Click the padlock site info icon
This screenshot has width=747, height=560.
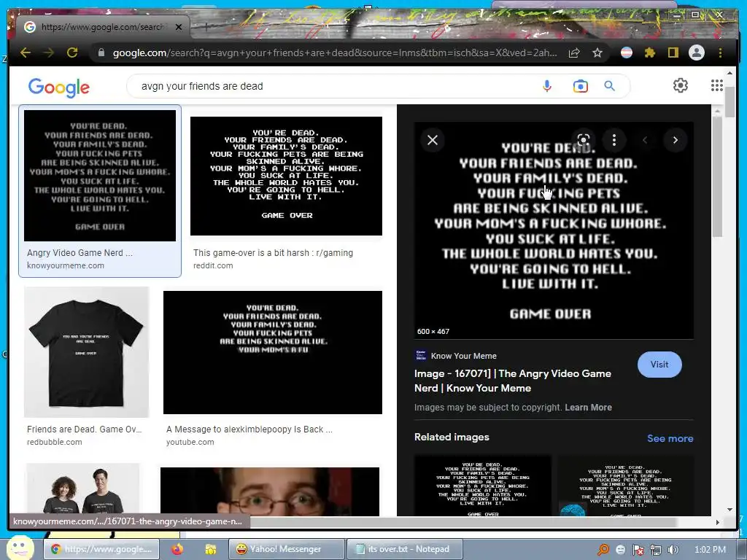pos(101,52)
